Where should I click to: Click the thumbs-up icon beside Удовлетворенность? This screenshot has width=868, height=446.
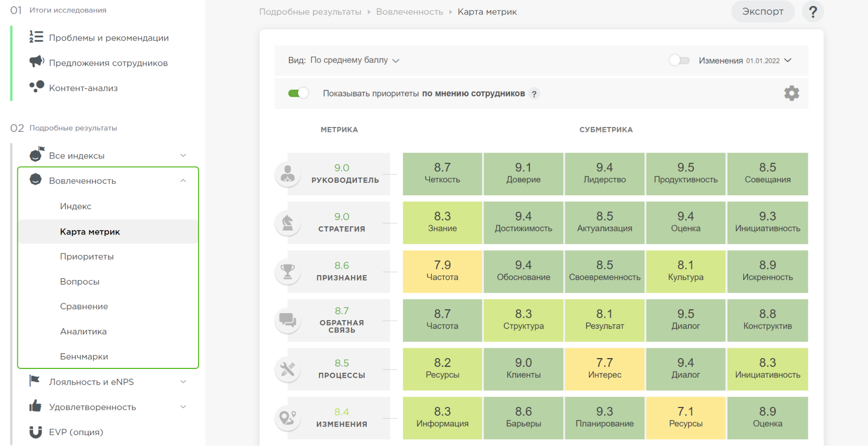[x=35, y=406]
